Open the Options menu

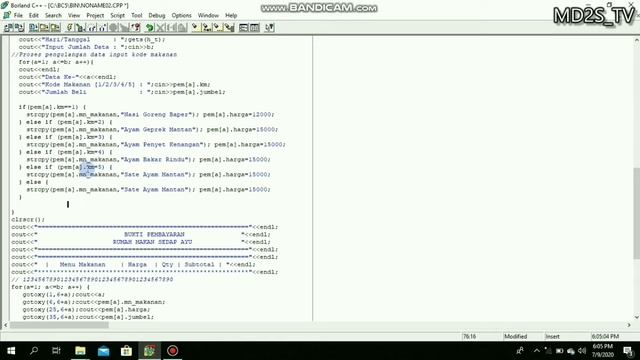(182, 16)
